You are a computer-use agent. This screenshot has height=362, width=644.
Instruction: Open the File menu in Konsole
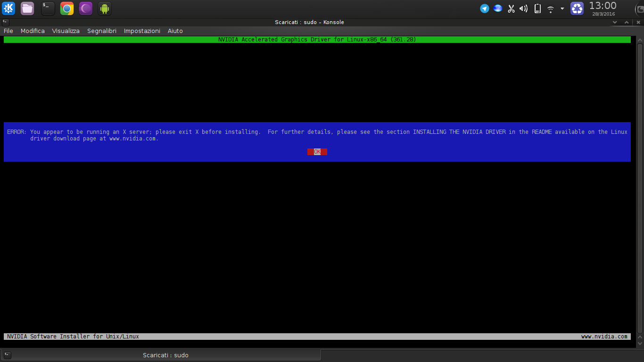click(x=8, y=31)
